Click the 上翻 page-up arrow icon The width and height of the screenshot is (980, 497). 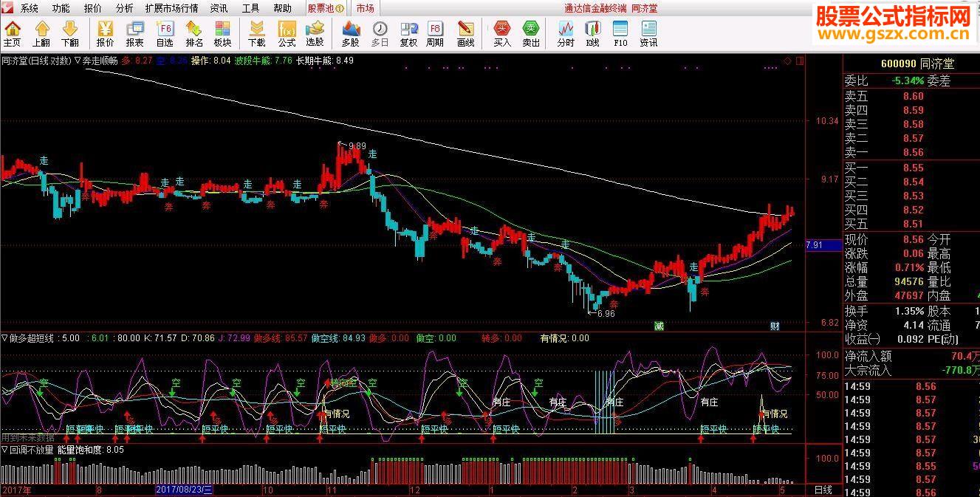tap(41, 34)
